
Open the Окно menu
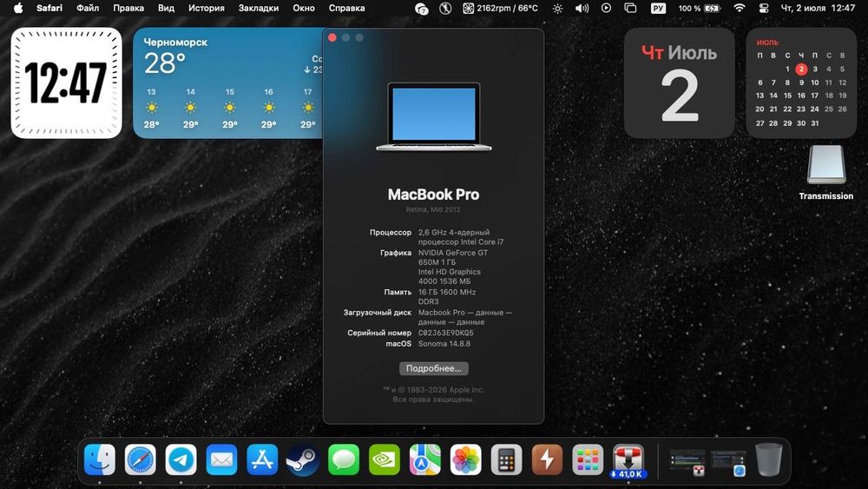(x=304, y=8)
